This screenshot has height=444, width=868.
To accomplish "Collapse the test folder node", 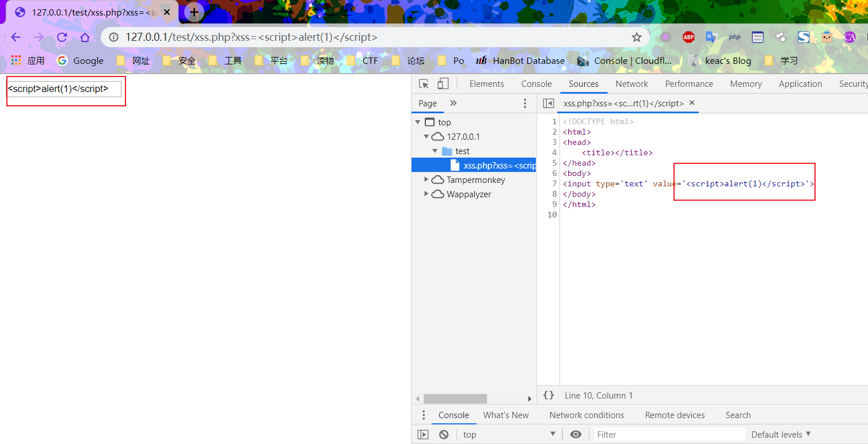I will (435, 151).
